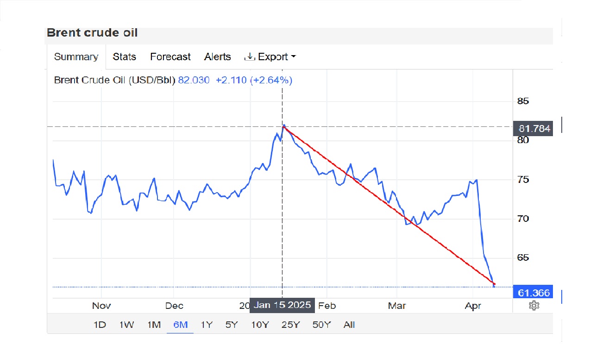
Task: Click the Jan 15 2025 date marker
Action: (282, 306)
